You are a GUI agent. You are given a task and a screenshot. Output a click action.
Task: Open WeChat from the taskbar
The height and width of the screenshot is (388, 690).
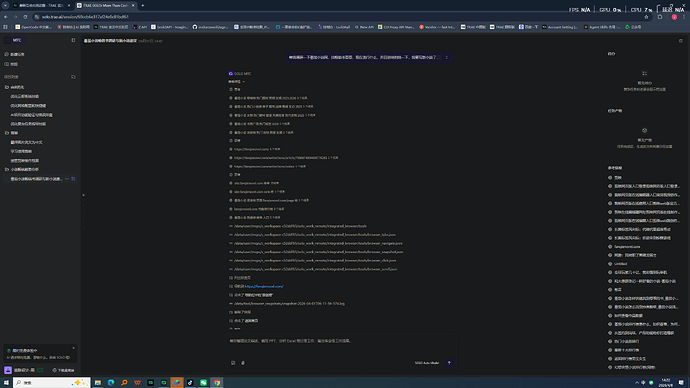pos(203,382)
